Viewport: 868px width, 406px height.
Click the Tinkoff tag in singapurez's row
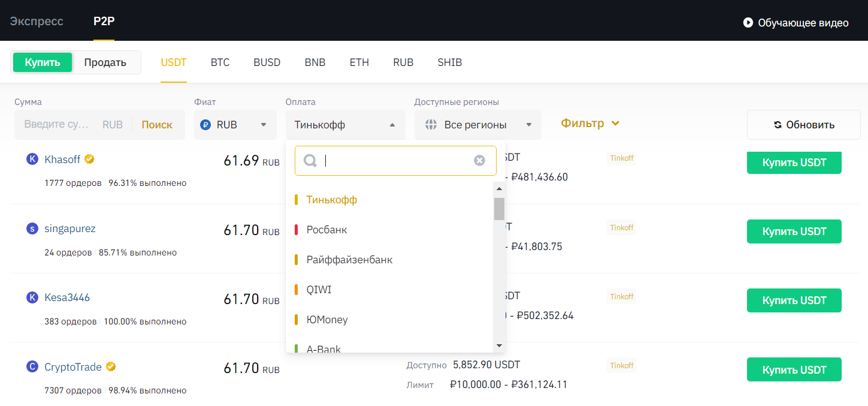(x=622, y=227)
